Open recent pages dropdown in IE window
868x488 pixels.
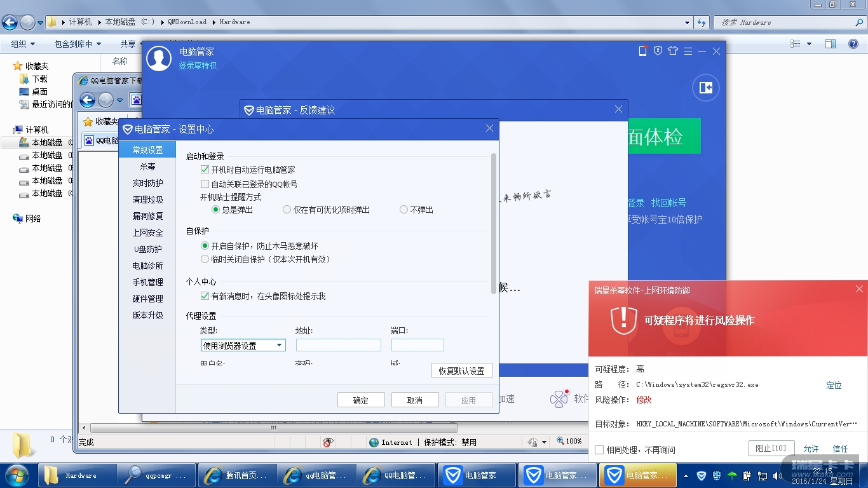pos(121,100)
